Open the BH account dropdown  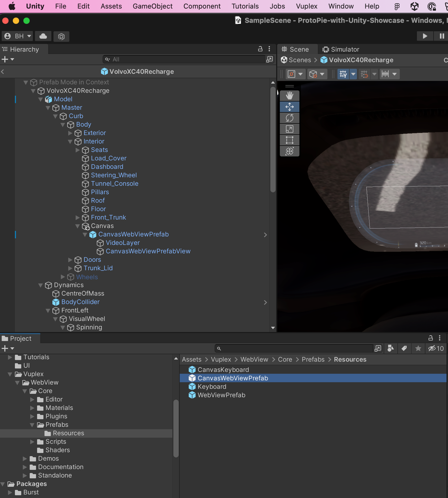pos(17,36)
